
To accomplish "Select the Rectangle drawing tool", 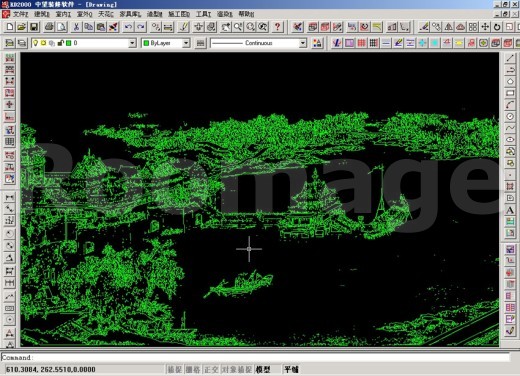I will point(510,93).
